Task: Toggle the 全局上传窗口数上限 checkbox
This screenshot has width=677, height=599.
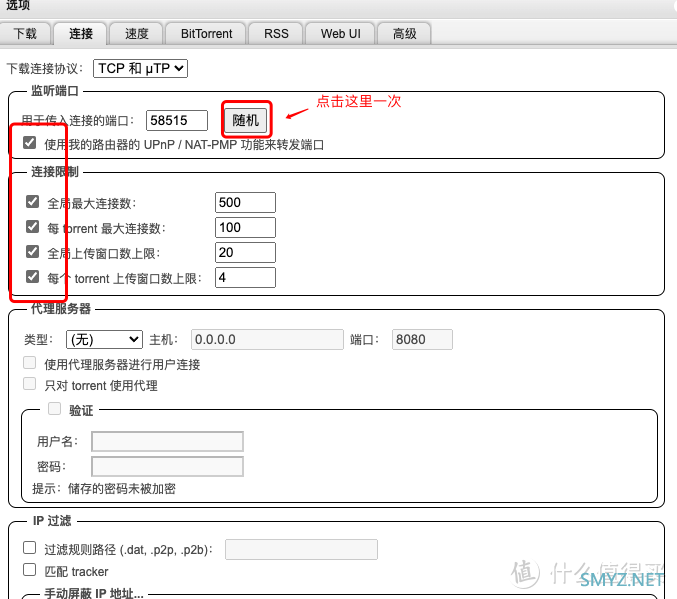Action: coord(32,252)
